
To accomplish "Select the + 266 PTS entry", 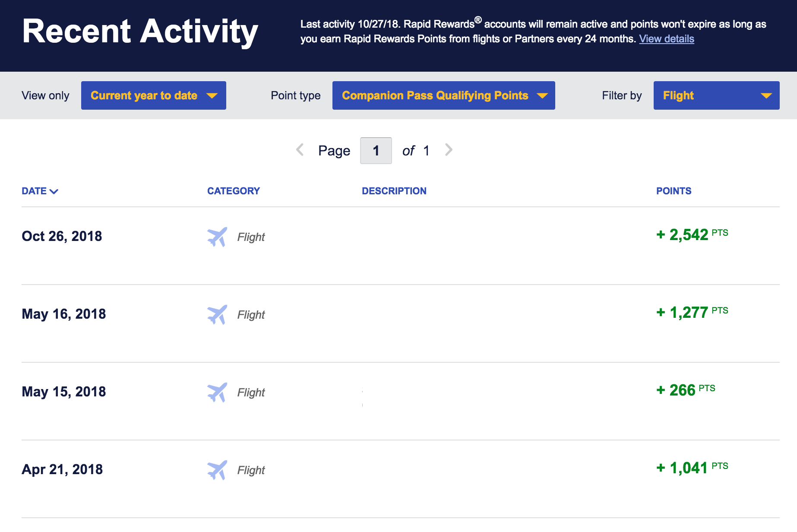I will 685,390.
